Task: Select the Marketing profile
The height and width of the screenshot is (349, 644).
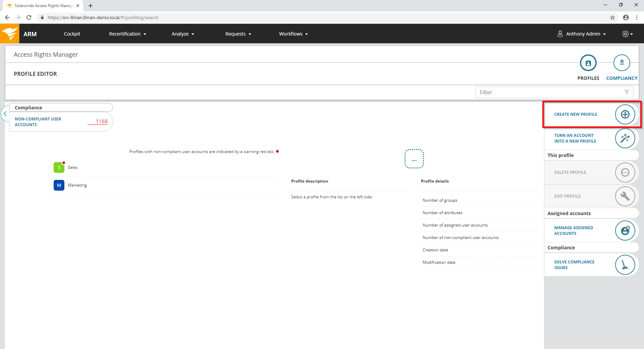Action: pos(77,185)
